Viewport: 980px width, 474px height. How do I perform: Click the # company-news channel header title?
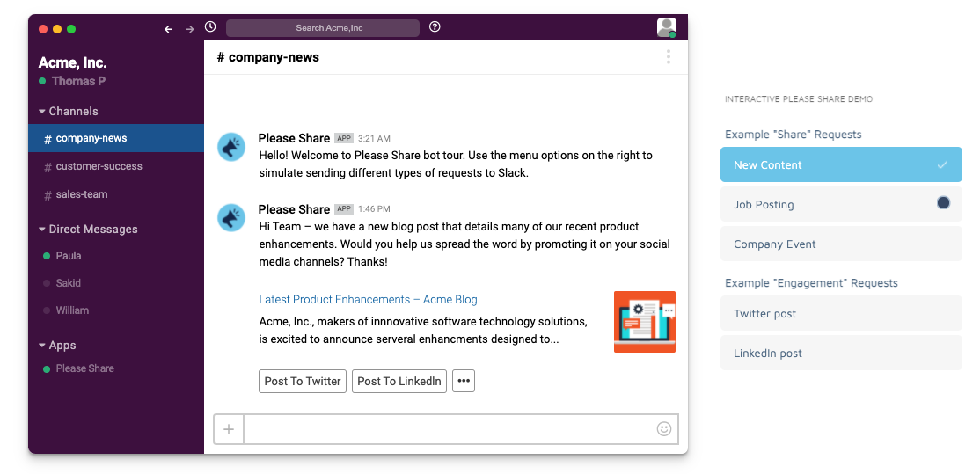click(268, 57)
